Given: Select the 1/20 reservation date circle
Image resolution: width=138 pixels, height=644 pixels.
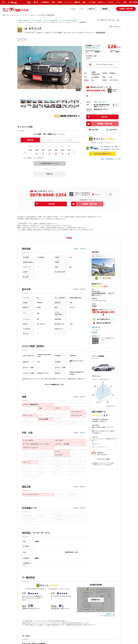Looking at the screenshot, I should [37, 153].
